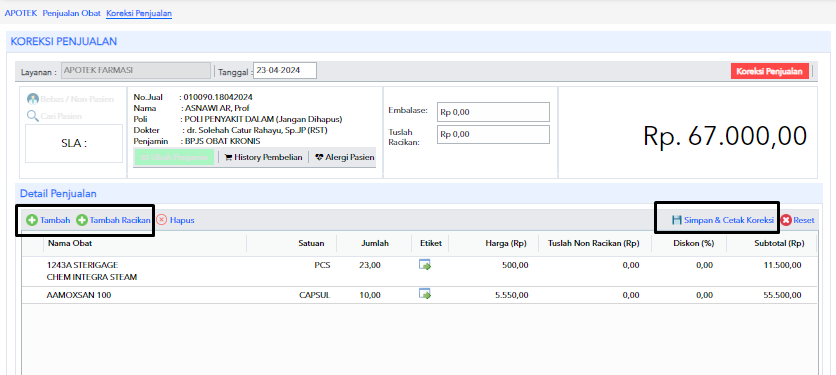The width and height of the screenshot is (836, 375).
Task: Click the Alergi Pasien heartbeat icon
Action: tap(319, 157)
